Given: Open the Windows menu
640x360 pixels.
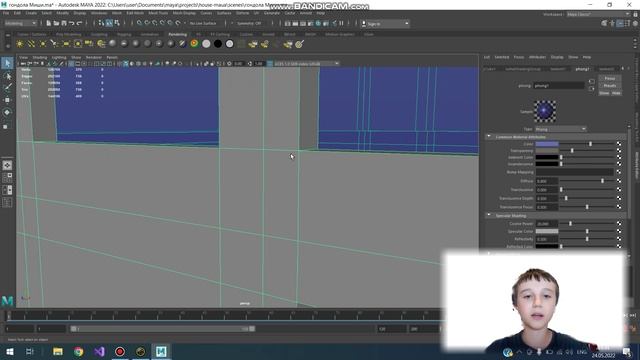Looking at the screenshot, I should tap(99, 13).
